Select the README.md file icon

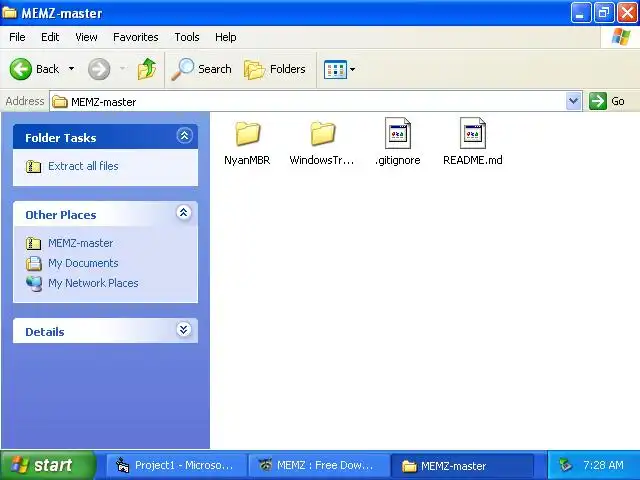[x=473, y=133]
